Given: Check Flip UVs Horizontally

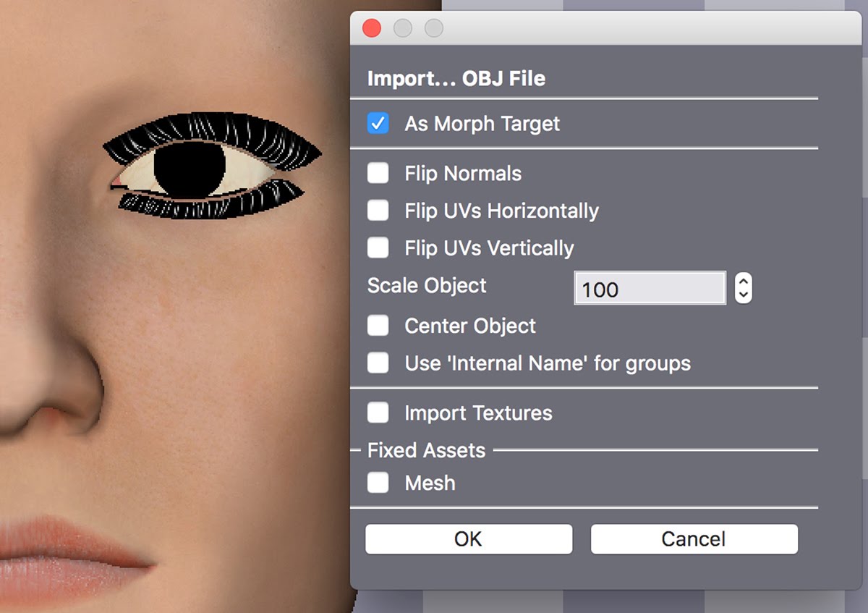Looking at the screenshot, I should pos(378,211).
